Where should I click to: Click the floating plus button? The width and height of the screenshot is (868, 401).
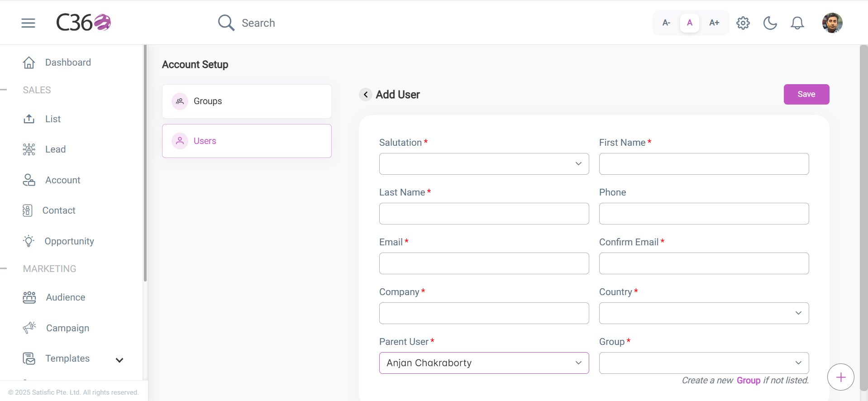click(841, 377)
